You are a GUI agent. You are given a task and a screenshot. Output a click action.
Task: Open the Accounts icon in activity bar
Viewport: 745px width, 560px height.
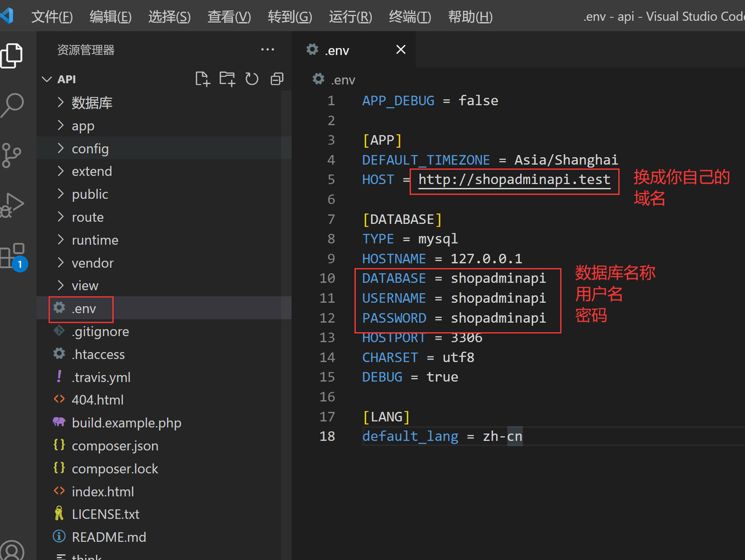(12, 550)
